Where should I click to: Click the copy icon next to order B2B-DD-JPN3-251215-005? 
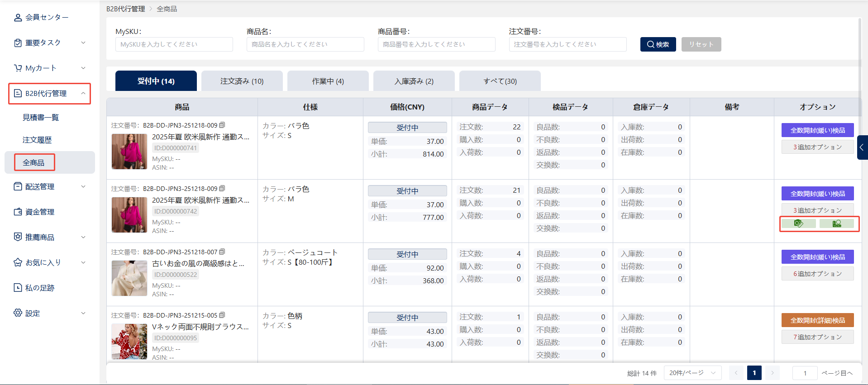click(222, 315)
